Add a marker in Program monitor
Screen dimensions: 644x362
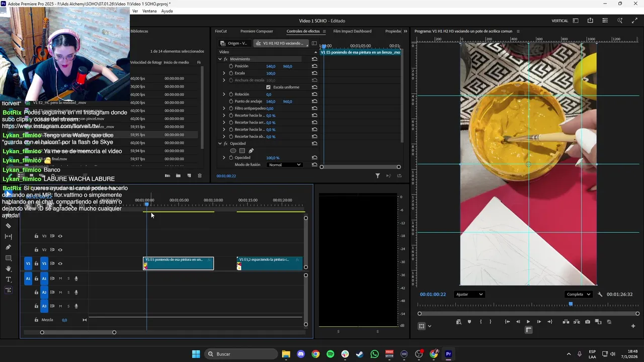(469, 322)
